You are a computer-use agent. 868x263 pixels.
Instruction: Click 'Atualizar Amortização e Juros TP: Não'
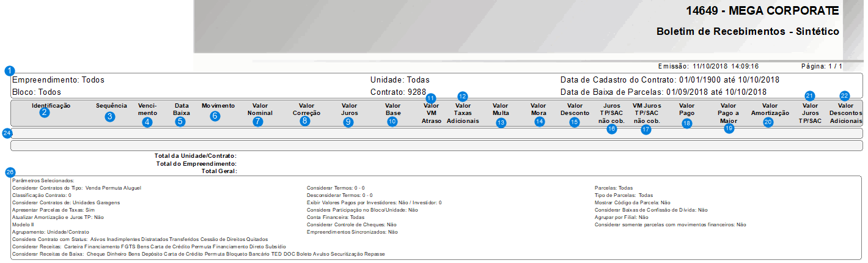tap(57, 217)
